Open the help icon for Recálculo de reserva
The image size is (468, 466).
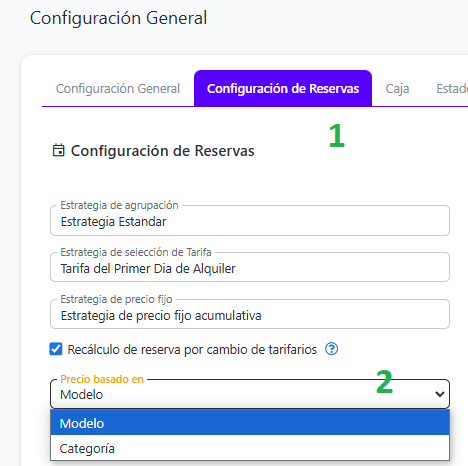point(331,349)
